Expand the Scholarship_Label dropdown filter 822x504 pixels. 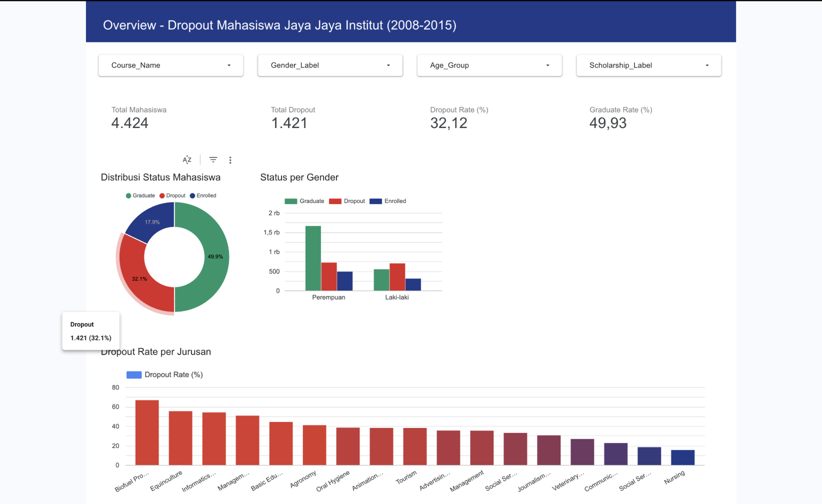pos(648,65)
